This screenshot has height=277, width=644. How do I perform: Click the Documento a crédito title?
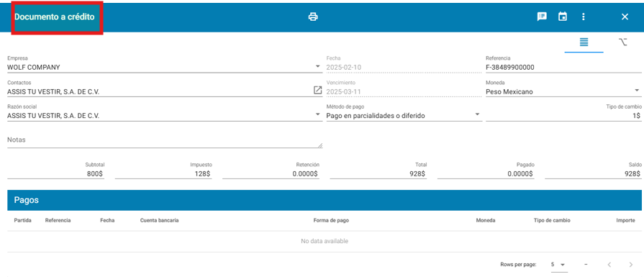[x=55, y=17]
